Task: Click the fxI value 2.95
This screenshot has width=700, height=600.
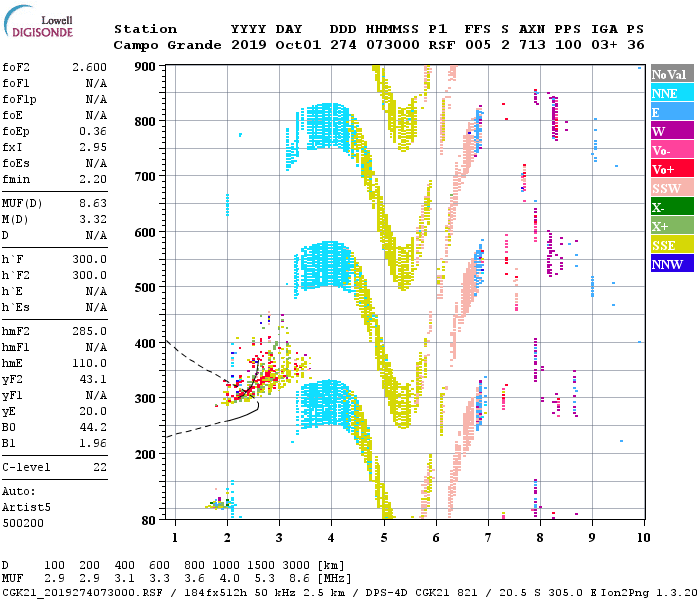Action: 93,147
